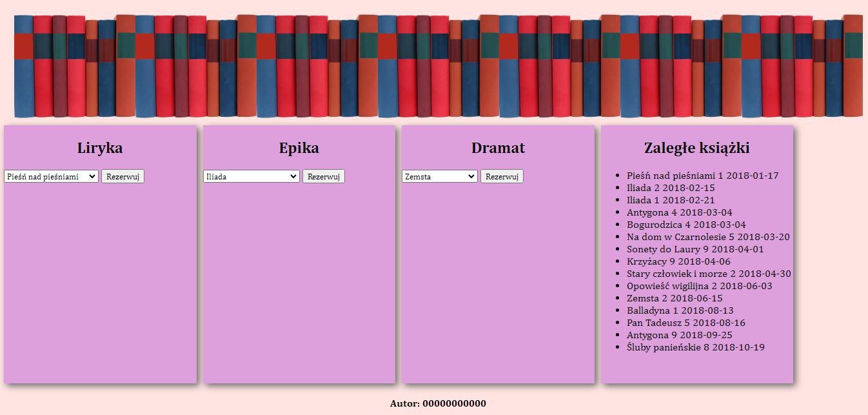Open the Liryka dropdown showing Pieśń nad pieśniami
The height and width of the screenshot is (415, 868).
pyautogui.click(x=51, y=176)
